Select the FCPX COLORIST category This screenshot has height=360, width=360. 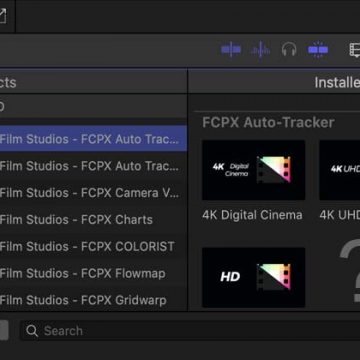click(93, 246)
